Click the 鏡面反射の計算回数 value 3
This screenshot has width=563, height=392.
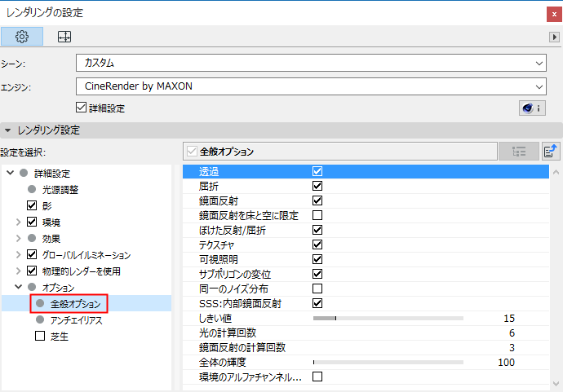point(512,347)
